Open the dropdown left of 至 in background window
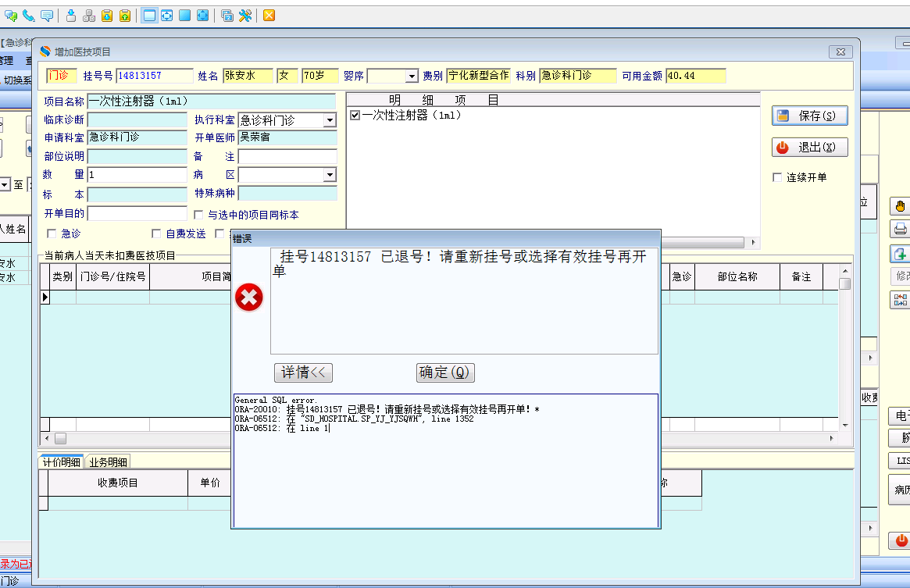The width and height of the screenshot is (910, 588). pos(5,184)
